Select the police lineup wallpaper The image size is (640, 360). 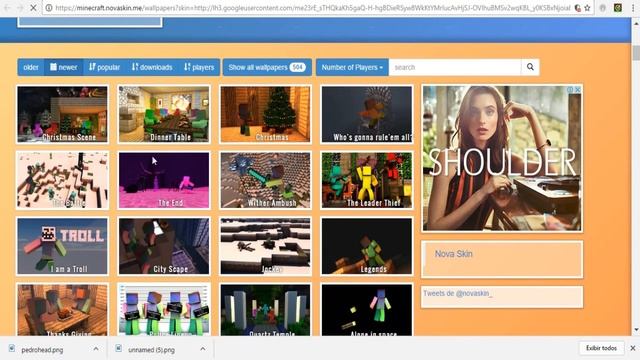click(x=164, y=310)
